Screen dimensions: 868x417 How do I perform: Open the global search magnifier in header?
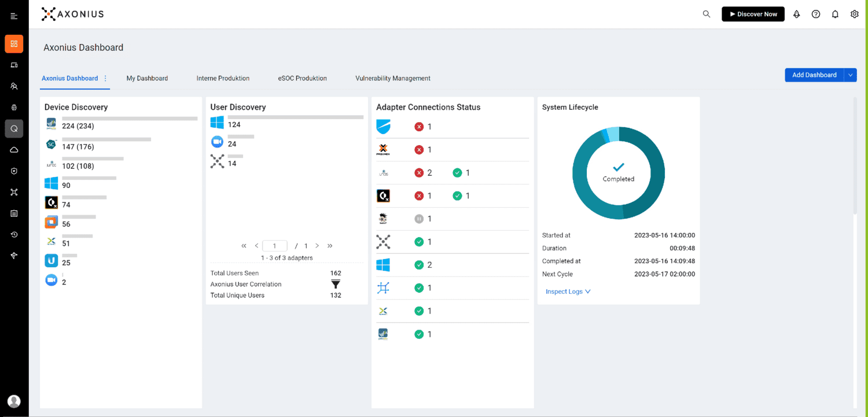click(707, 14)
